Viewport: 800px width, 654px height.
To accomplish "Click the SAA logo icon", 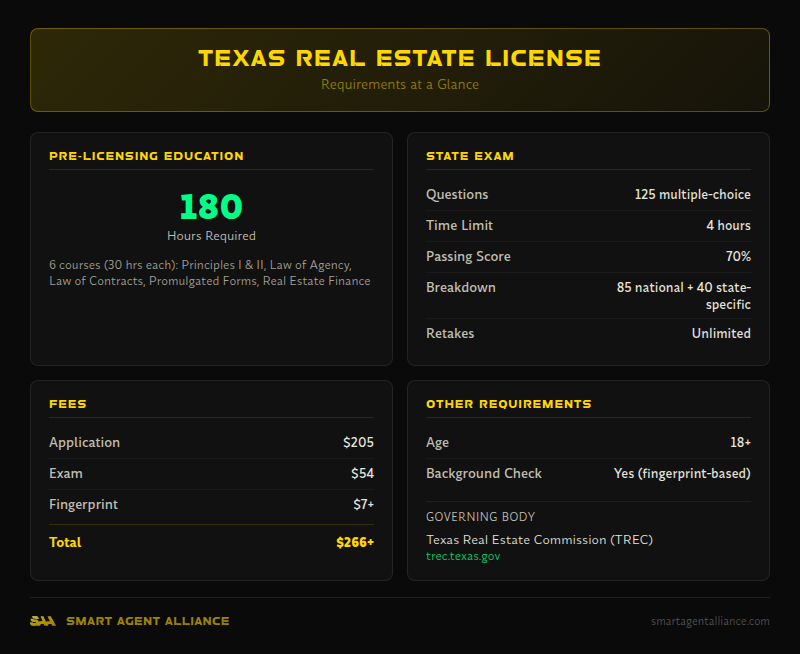I will [41, 621].
